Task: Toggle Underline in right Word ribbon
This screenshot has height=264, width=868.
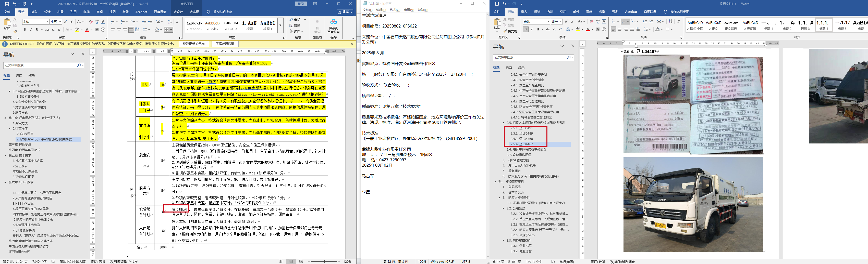Action: coord(537,30)
